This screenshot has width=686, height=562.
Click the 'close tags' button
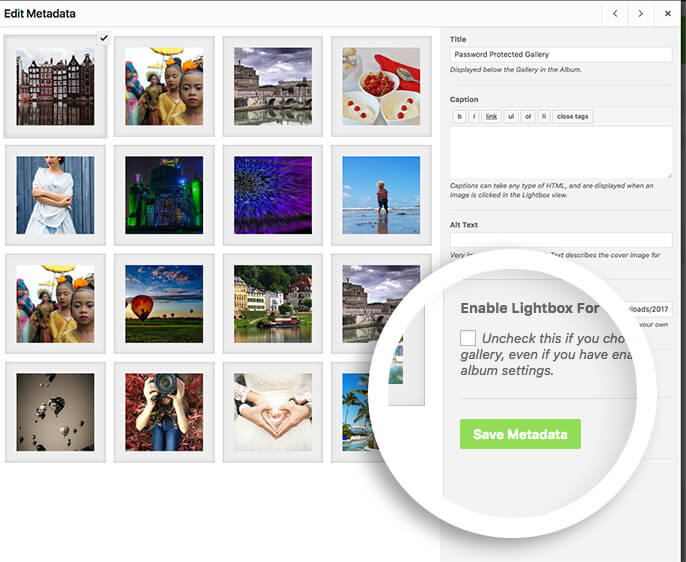(x=572, y=117)
